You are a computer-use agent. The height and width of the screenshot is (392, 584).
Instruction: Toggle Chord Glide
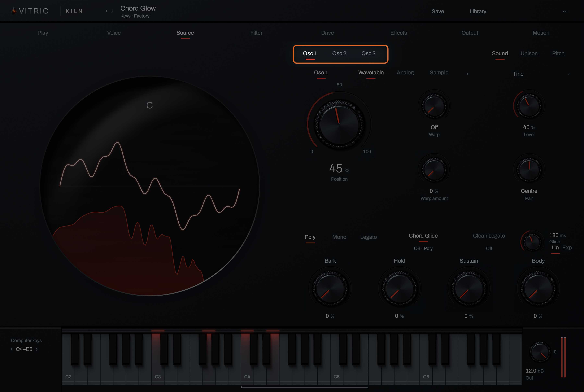pos(423,236)
